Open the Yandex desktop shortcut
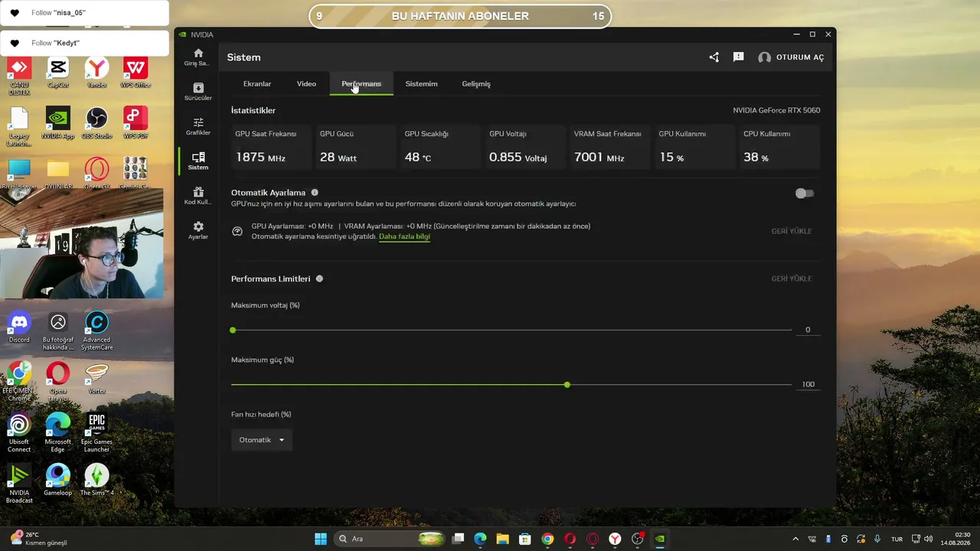 [96, 73]
